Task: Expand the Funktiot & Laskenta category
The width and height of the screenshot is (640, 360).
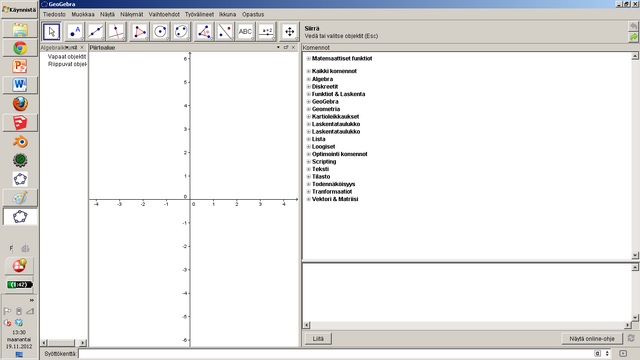Action: (309, 94)
